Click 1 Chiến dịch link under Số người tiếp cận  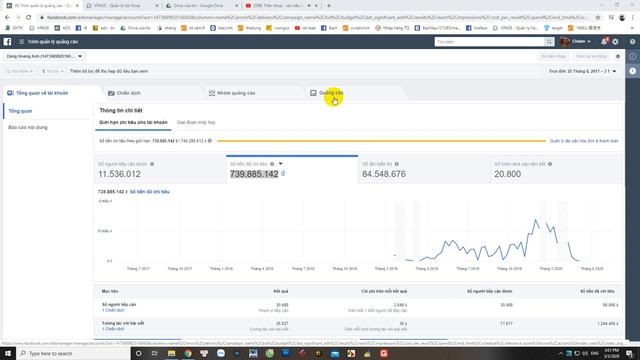(x=113, y=310)
